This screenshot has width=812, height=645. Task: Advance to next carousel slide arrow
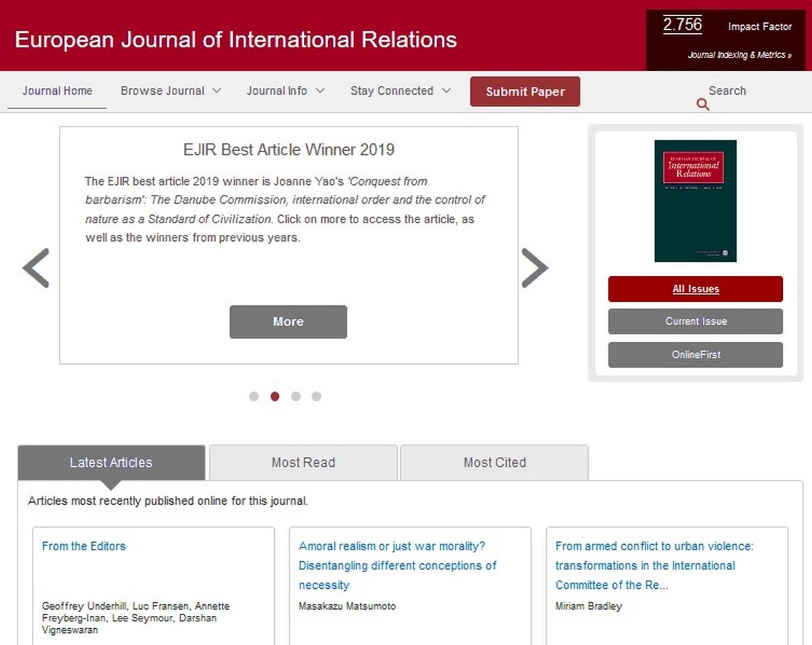click(535, 268)
